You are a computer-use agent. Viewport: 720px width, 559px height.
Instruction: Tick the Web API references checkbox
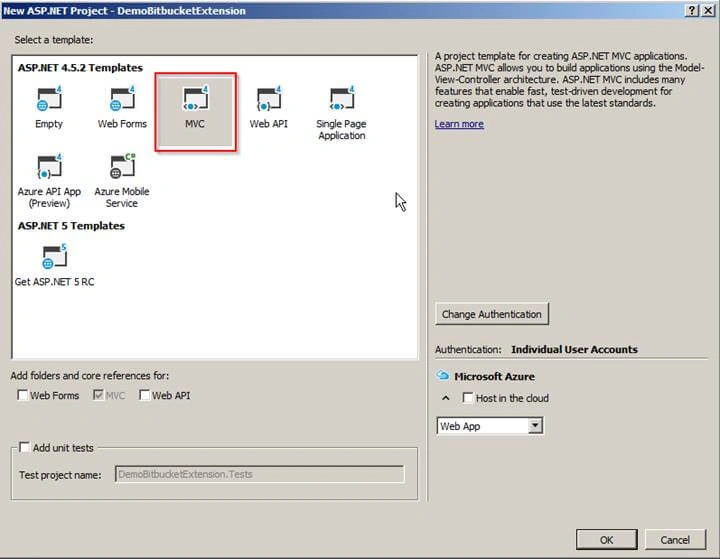[x=145, y=395]
